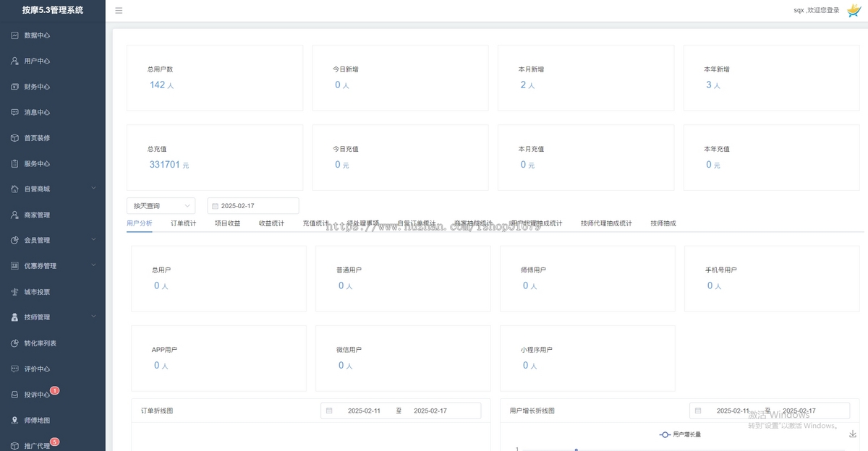Toggle sidebar with hamburger menu icon
868x451 pixels.
[119, 11]
